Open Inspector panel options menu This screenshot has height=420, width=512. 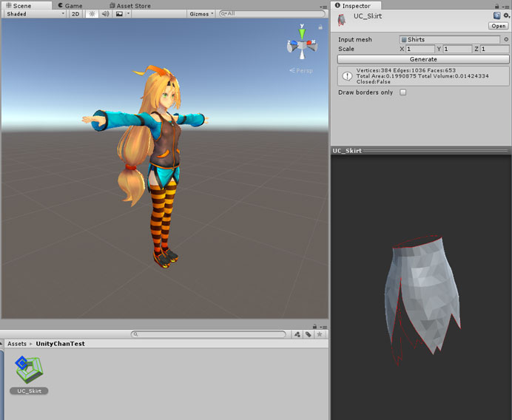505,7
